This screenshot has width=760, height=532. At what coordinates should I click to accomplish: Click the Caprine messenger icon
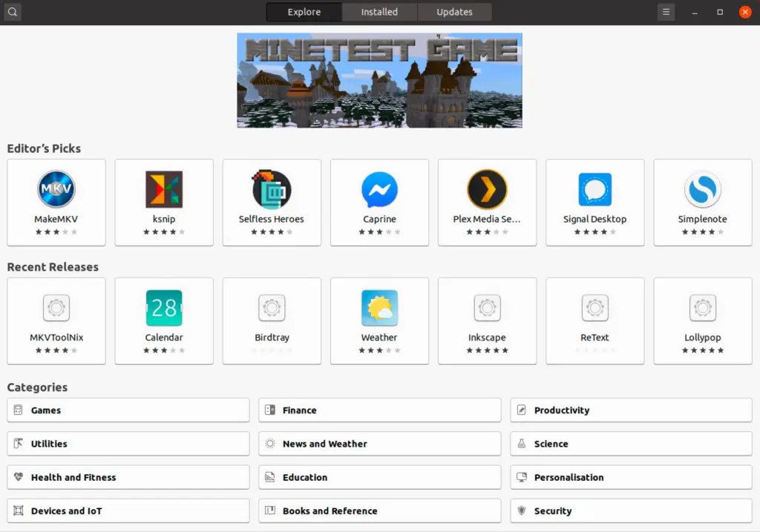pyautogui.click(x=379, y=189)
